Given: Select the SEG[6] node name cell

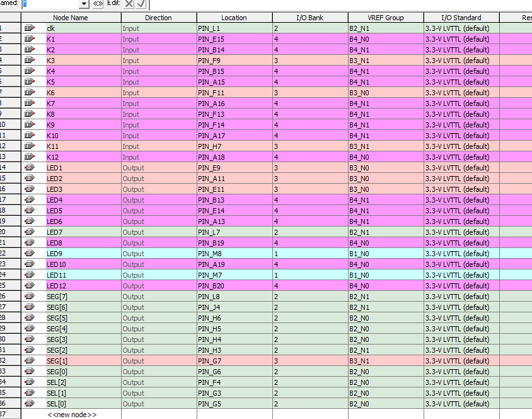Looking at the screenshot, I should point(83,307).
